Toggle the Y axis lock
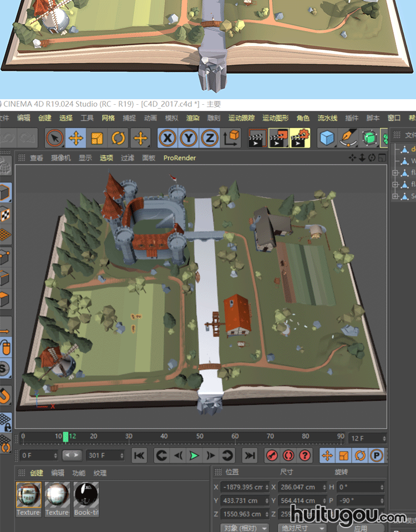 point(189,138)
